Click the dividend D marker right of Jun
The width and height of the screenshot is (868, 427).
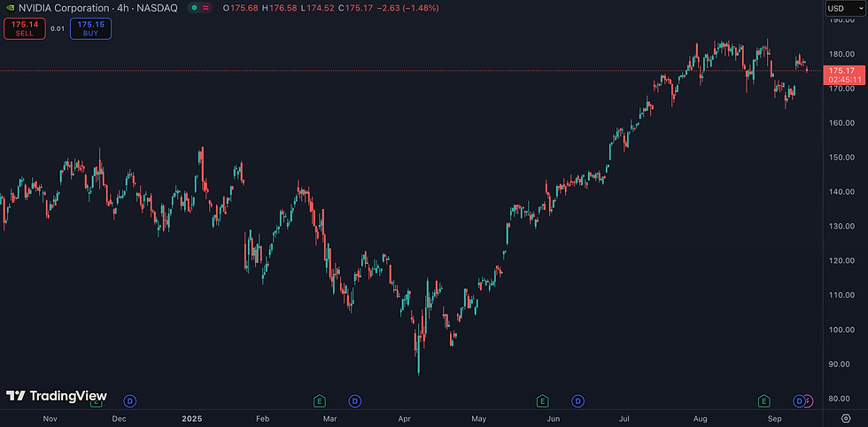pos(577,400)
